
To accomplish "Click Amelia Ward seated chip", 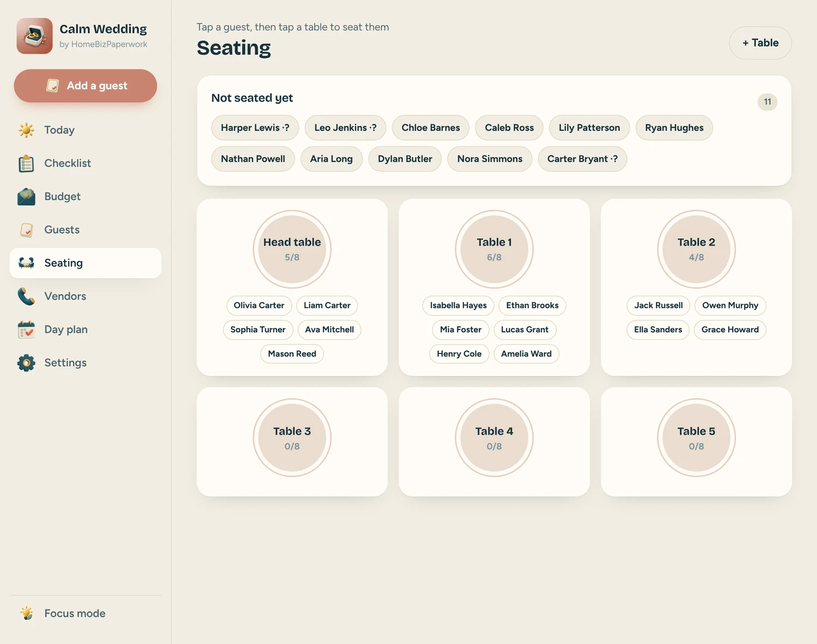I will [526, 354].
